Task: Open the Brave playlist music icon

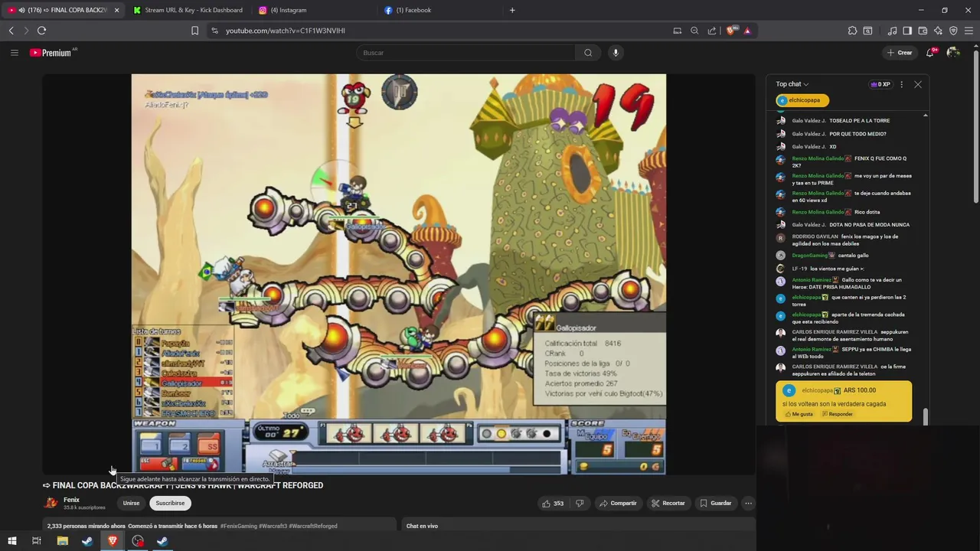Action: 892,31
